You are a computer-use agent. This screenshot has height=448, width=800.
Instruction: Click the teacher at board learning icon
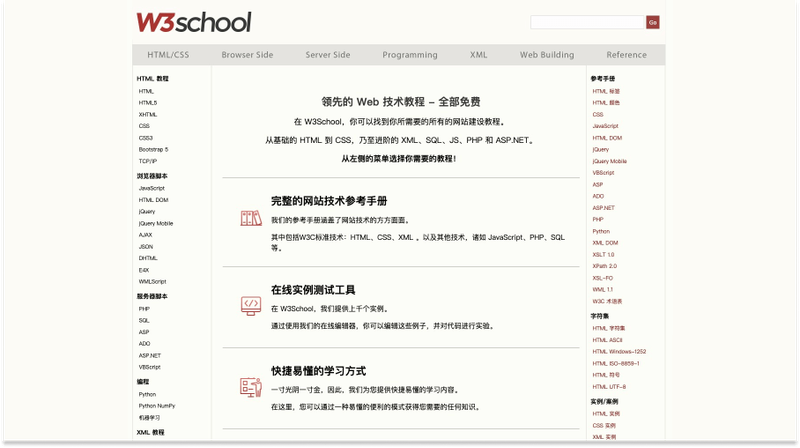coord(251,388)
